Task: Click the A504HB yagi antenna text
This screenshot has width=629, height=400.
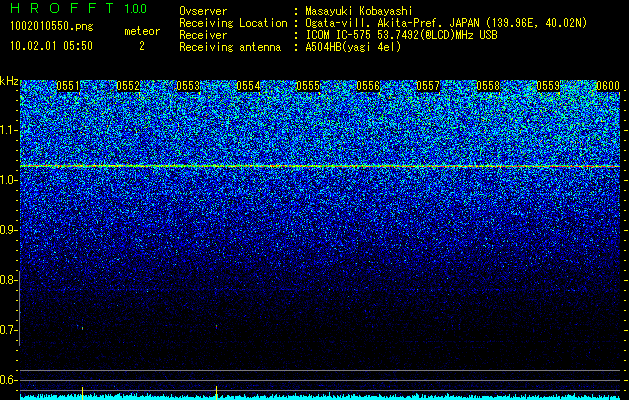Action: click(353, 47)
